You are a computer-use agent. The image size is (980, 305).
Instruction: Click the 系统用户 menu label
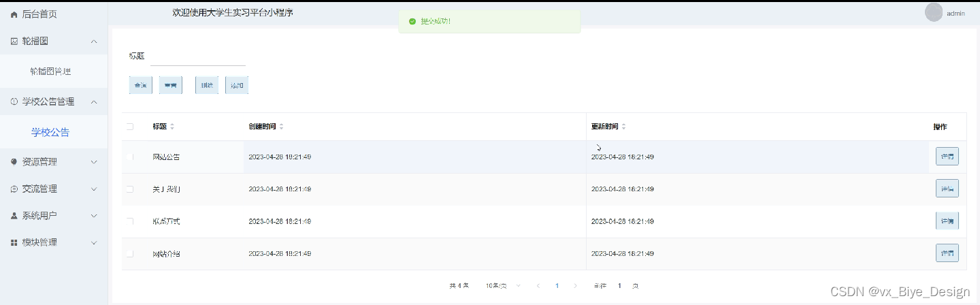39,215
